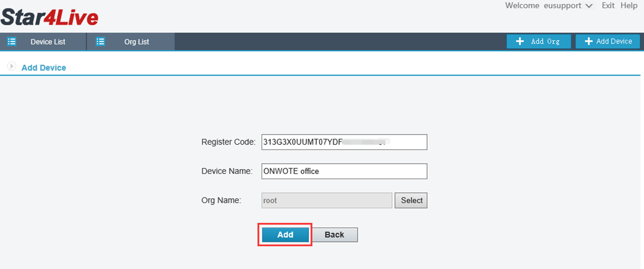Click the Star4Live logo

[49, 17]
